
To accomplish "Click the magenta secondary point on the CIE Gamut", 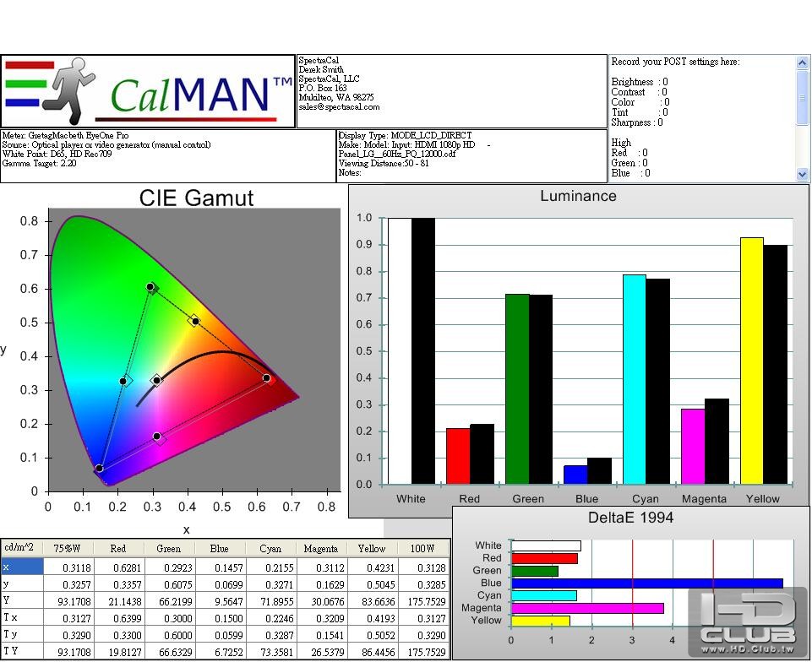I will (x=157, y=437).
